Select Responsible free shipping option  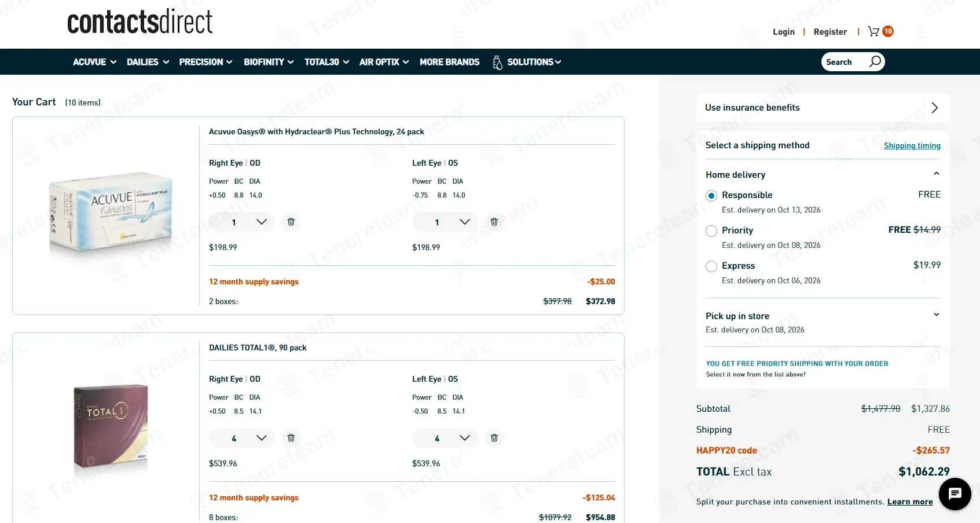[711, 196]
